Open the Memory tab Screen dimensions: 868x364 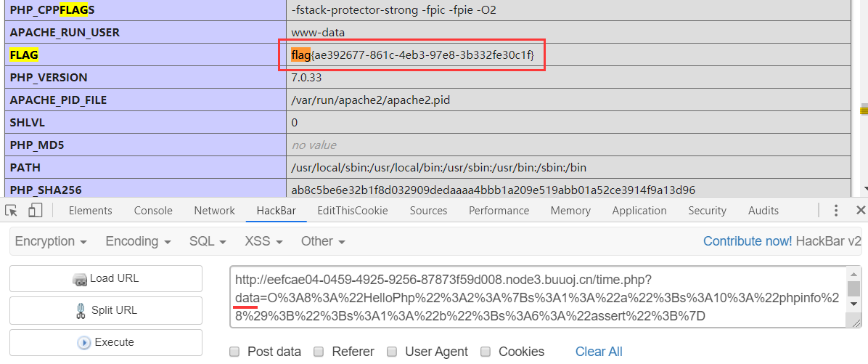(x=570, y=211)
